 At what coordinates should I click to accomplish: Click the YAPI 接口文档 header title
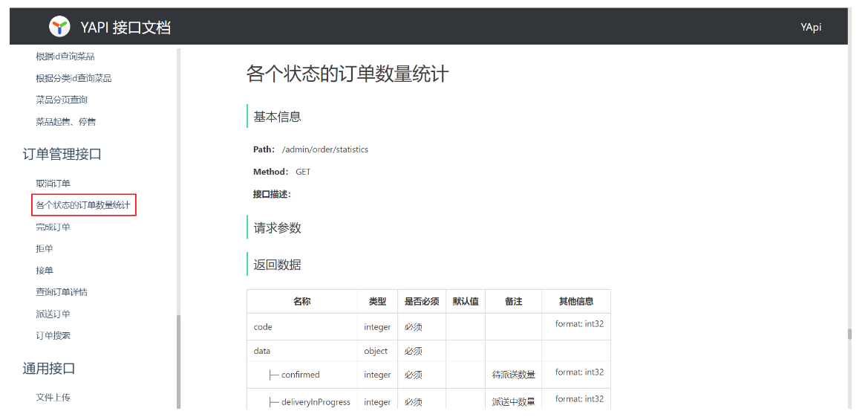(x=125, y=28)
